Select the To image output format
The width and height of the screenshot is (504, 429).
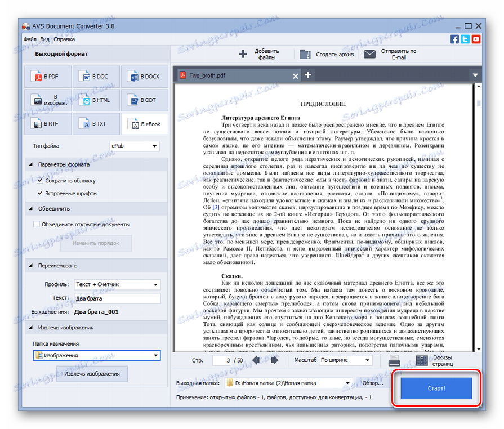tap(48, 100)
